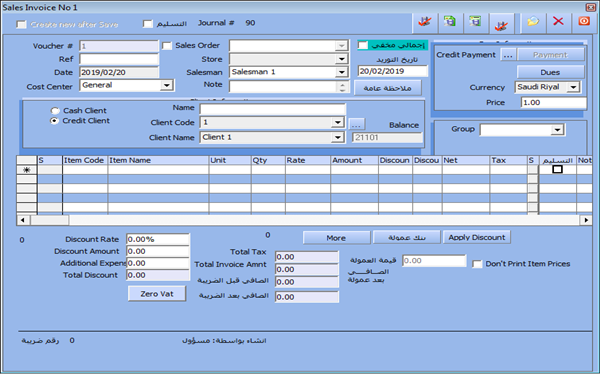Click the ellipsis button beside Credit Payment
Screen dimensions: 600x374
(x=508, y=55)
